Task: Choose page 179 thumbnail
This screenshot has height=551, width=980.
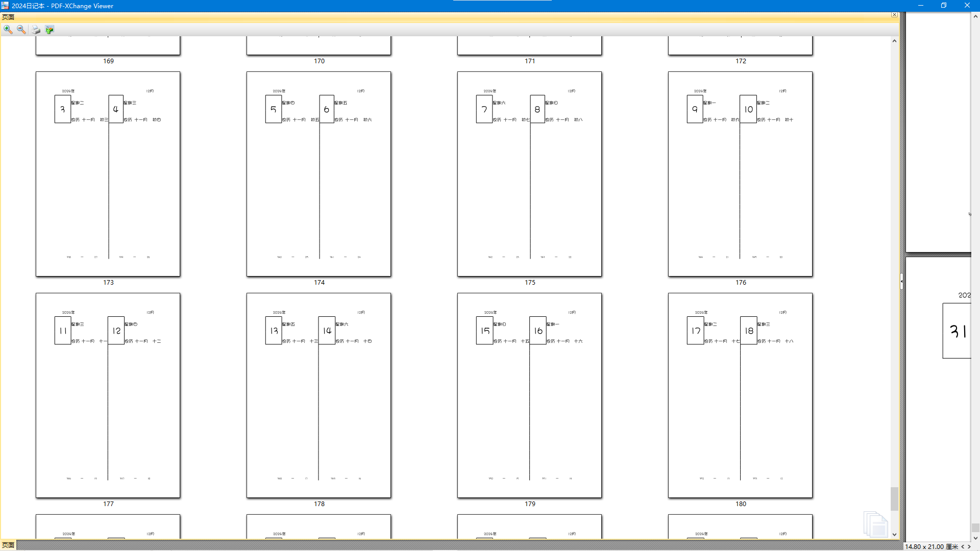Action: point(529,395)
